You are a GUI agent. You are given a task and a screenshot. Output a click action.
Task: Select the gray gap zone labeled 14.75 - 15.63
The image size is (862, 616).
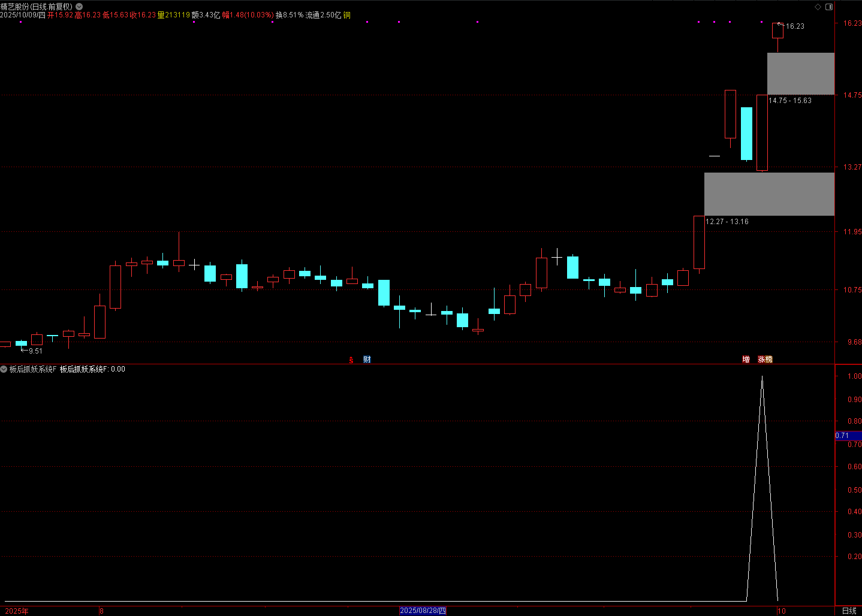point(800,74)
